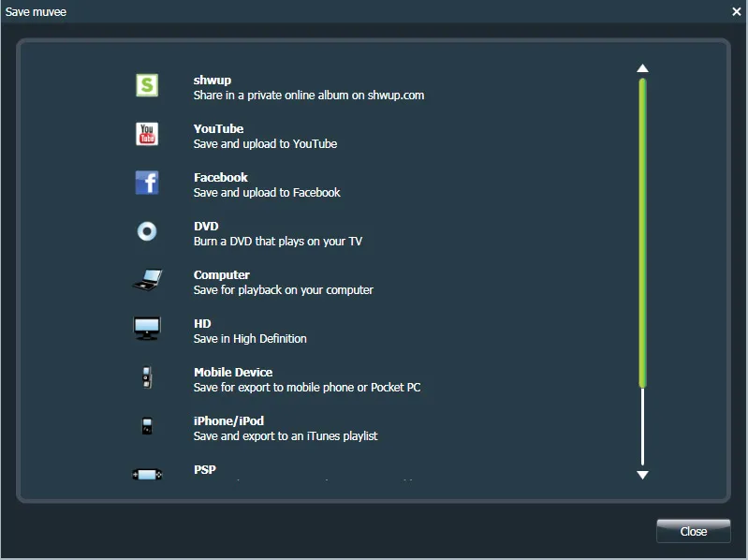Select the HD monitor icon
This screenshot has height=560, width=748.
tap(147, 329)
